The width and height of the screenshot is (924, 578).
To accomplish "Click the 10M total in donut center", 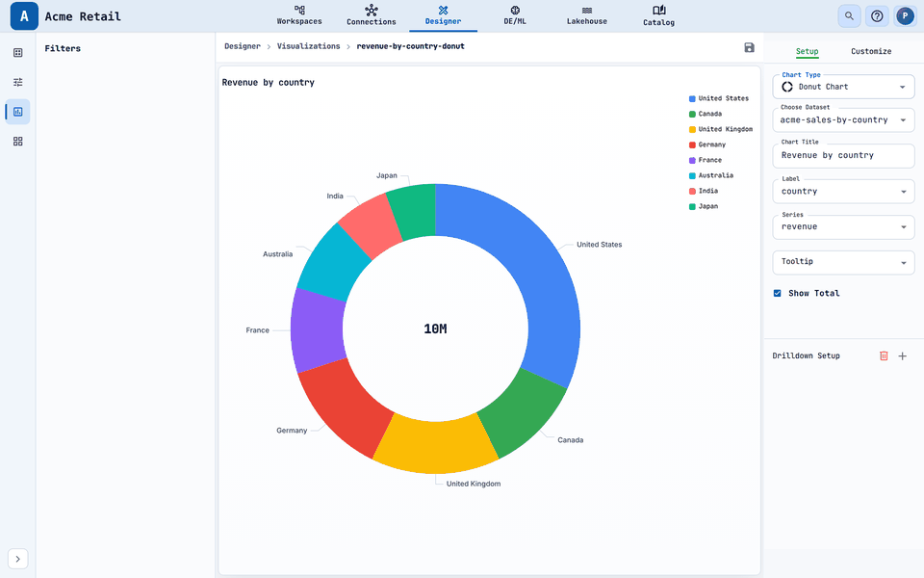I will coord(435,329).
